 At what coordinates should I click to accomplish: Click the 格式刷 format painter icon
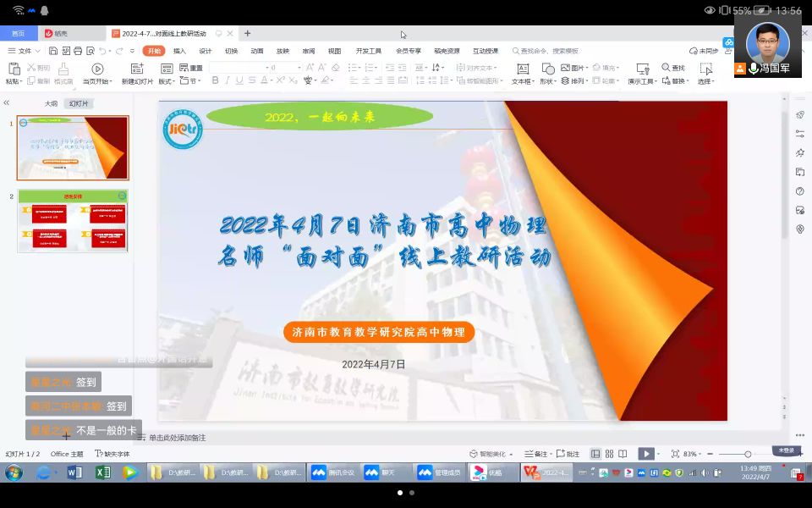point(63,69)
